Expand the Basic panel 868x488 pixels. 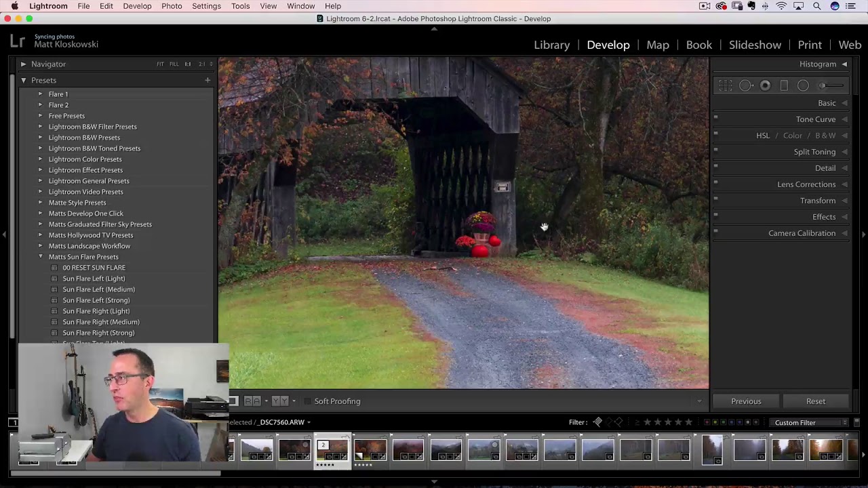[x=844, y=103]
